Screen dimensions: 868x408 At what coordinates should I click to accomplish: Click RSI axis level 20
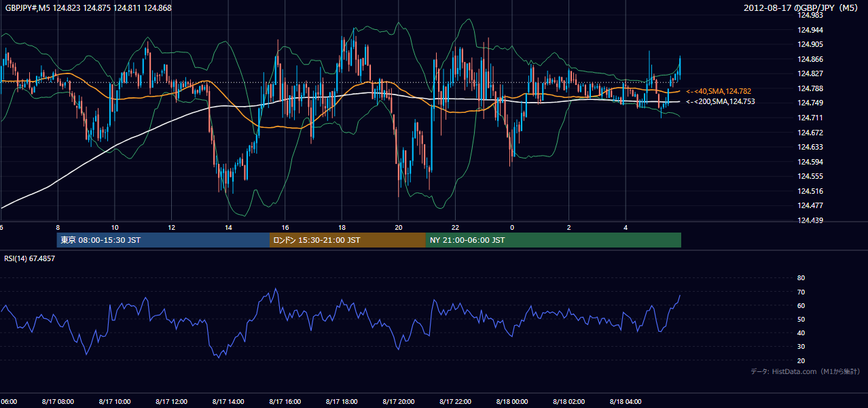[x=801, y=360]
